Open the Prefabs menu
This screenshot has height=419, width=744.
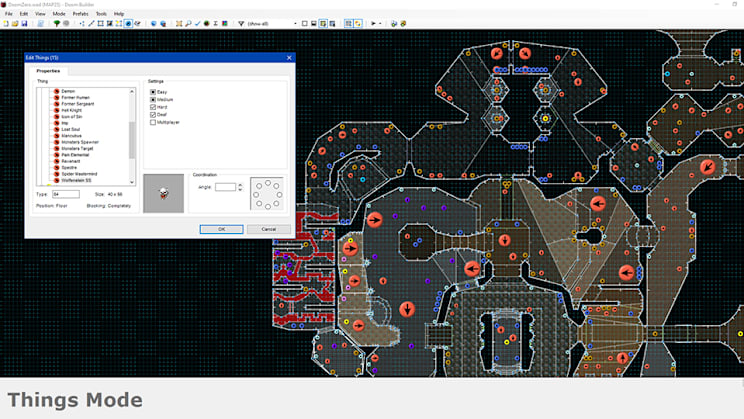point(80,14)
